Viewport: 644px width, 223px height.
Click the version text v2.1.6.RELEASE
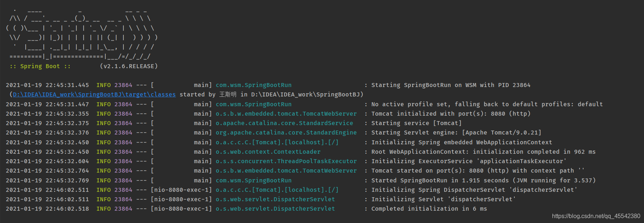129,66
